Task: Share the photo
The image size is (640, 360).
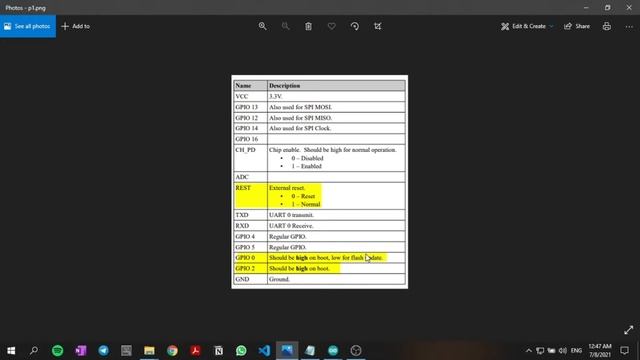Action: click(577, 26)
